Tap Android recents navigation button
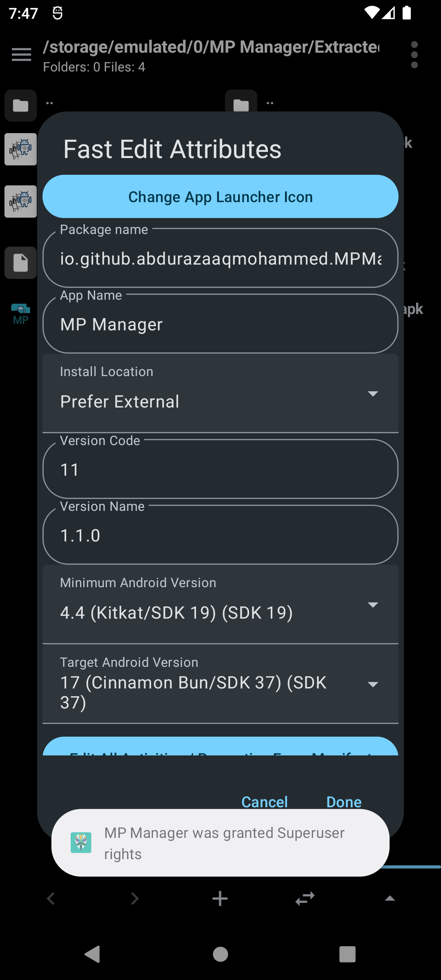 (x=347, y=954)
